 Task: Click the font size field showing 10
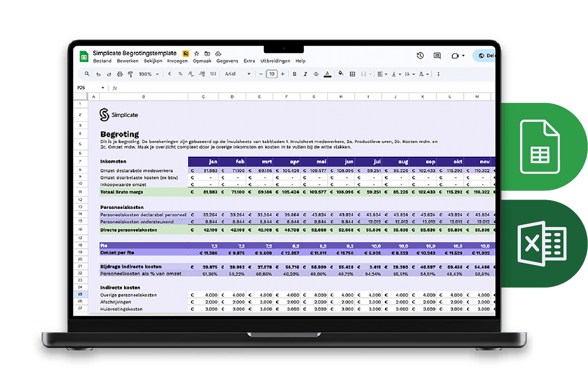(x=271, y=74)
